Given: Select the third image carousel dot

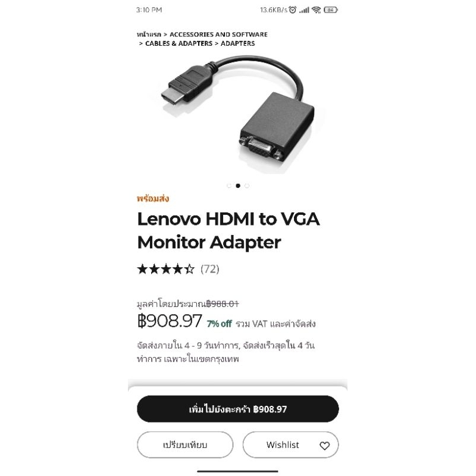Looking at the screenshot, I should pyautogui.click(x=247, y=186).
